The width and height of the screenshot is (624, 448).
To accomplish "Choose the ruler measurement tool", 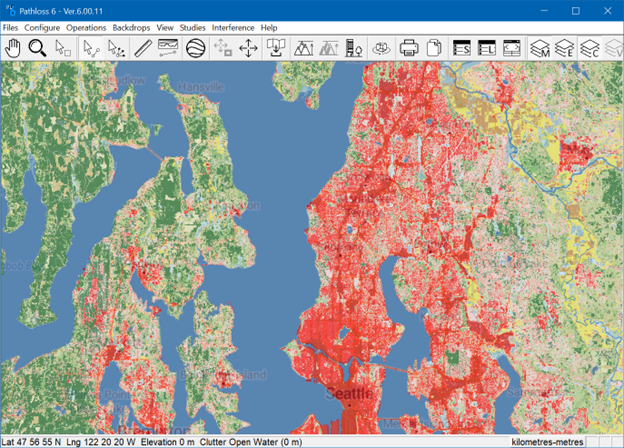I will coord(143,48).
